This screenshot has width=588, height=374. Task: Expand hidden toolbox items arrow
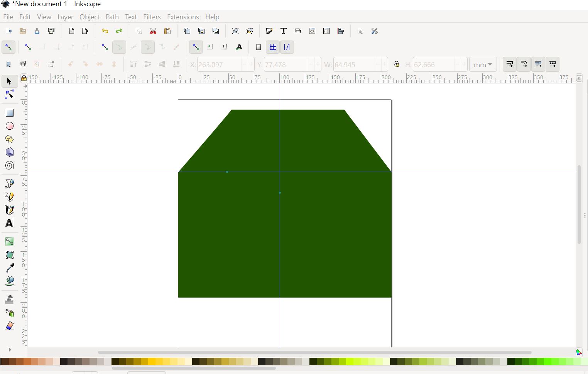[10, 350]
